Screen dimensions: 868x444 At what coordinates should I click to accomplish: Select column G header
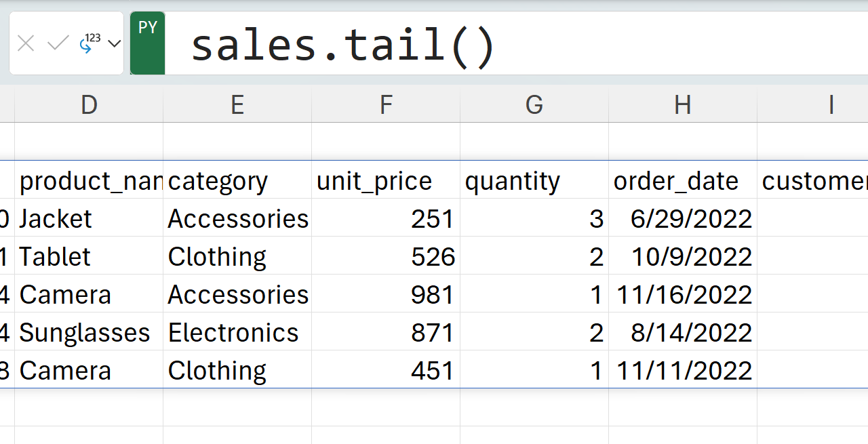pyautogui.click(x=534, y=105)
